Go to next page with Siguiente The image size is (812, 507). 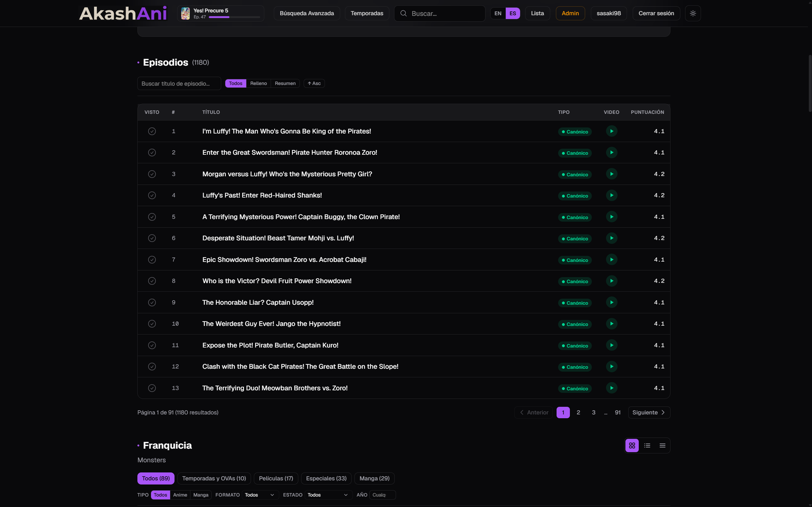(649, 413)
